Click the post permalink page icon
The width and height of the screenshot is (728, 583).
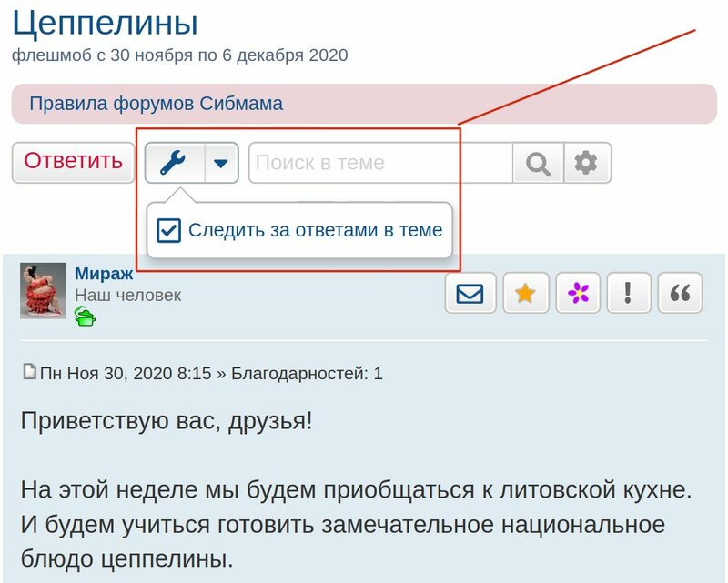29,371
